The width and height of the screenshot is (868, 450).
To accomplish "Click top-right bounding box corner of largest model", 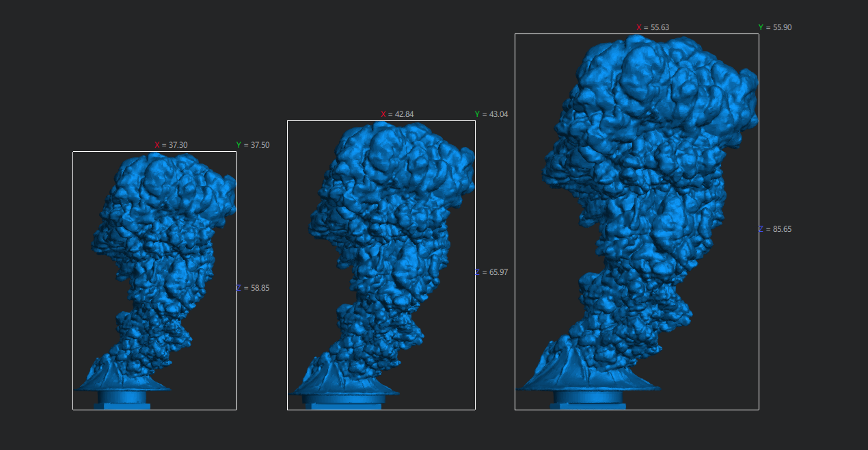I will pos(759,34).
